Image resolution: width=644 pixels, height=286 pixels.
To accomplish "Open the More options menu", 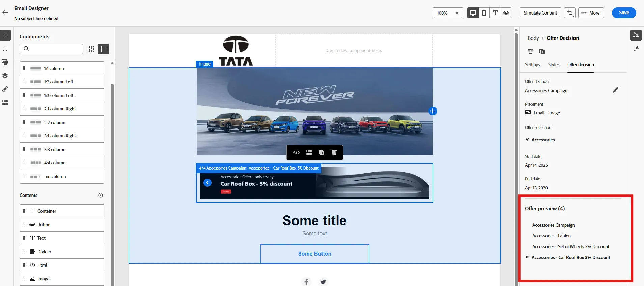I will pyautogui.click(x=591, y=13).
